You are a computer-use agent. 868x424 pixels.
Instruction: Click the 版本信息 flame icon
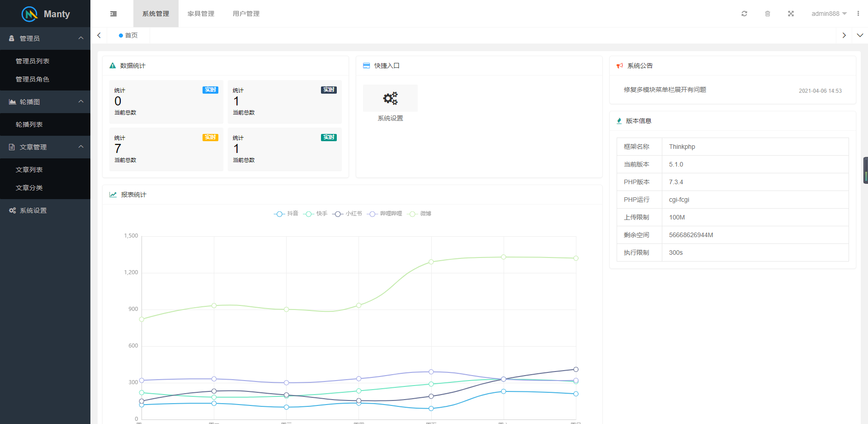coord(619,121)
